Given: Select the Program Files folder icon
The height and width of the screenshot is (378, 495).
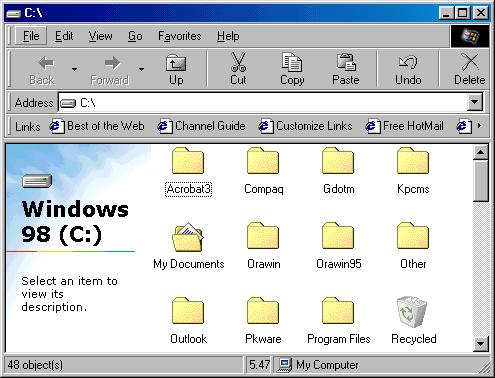Looking at the screenshot, I should pos(338,311).
